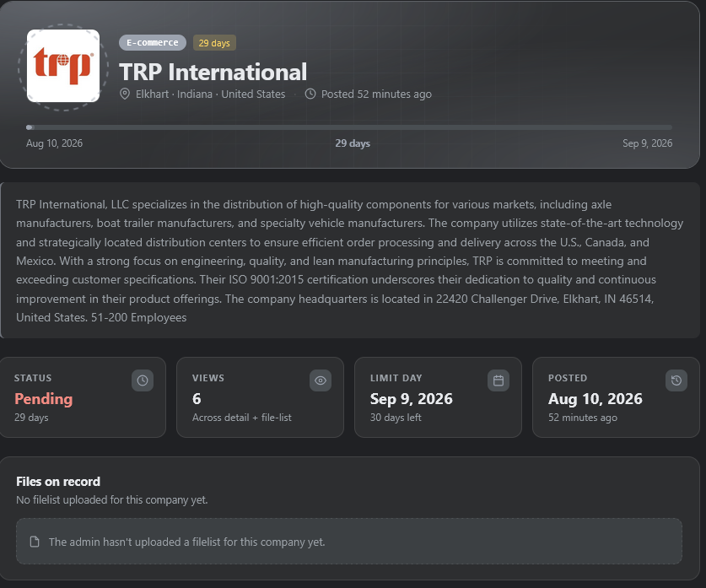Click the clock icon beside Posted 52 minutes ago

pos(310,94)
